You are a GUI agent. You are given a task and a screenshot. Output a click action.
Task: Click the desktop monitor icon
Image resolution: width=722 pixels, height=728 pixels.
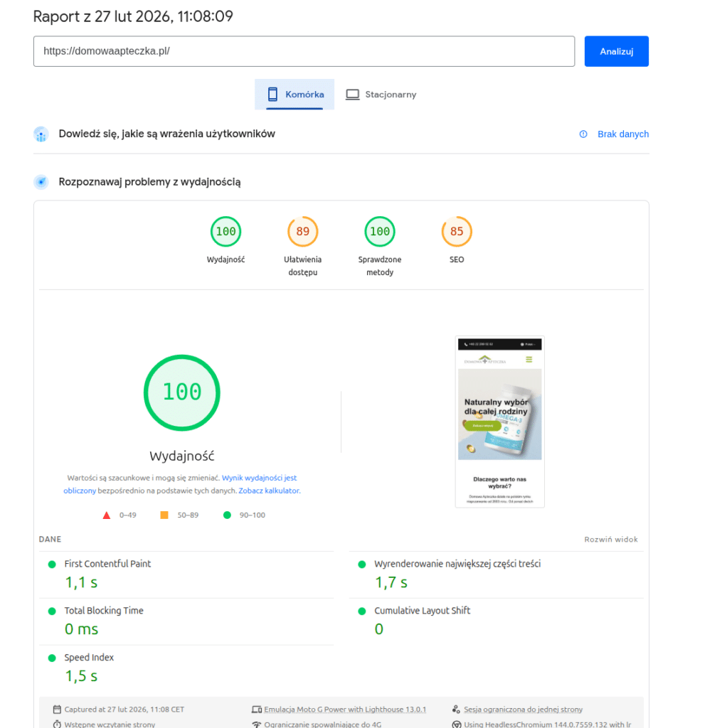(352, 95)
